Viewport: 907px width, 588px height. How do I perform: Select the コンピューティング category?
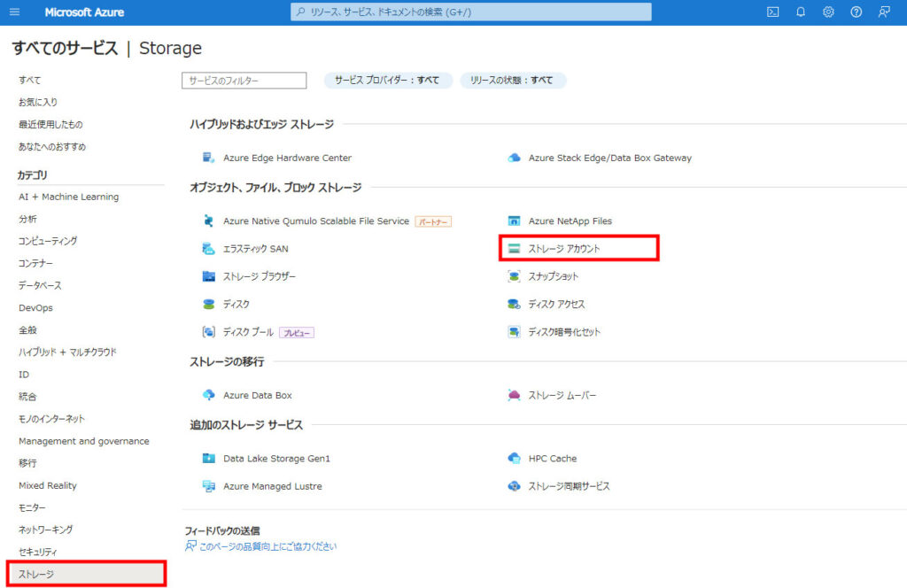pyautogui.click(x=48, y=241)
